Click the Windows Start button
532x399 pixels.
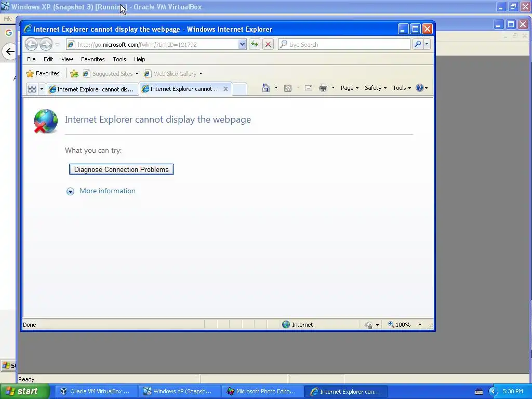[24, 391]
